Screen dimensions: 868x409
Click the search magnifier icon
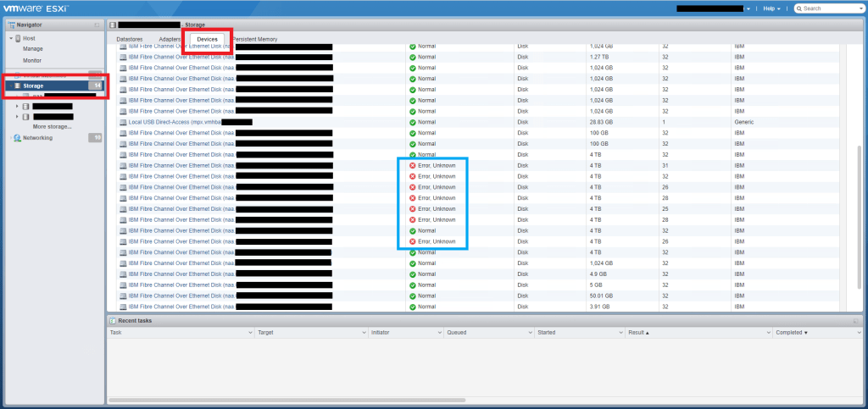[798, 8]
